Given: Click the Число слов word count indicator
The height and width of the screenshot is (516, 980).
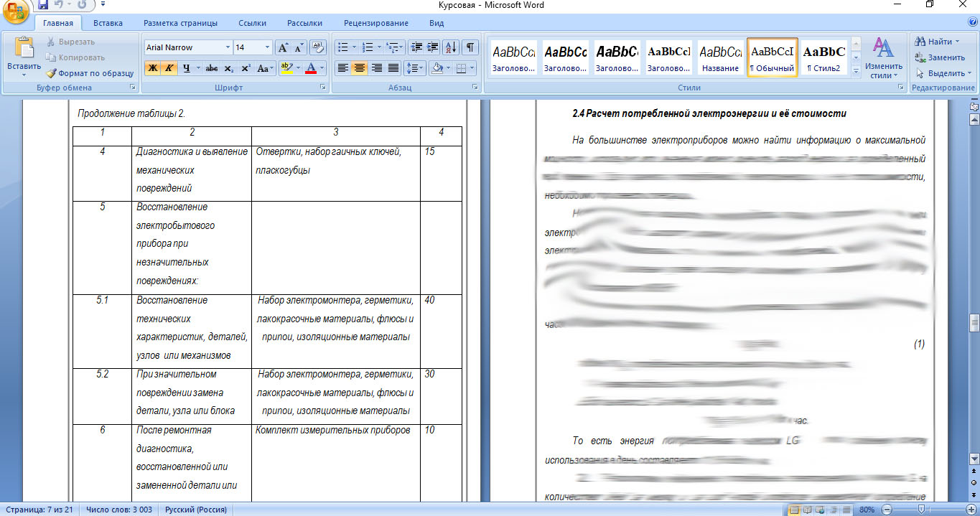Looking at the screenshot, I should click(x=118, y=510).
